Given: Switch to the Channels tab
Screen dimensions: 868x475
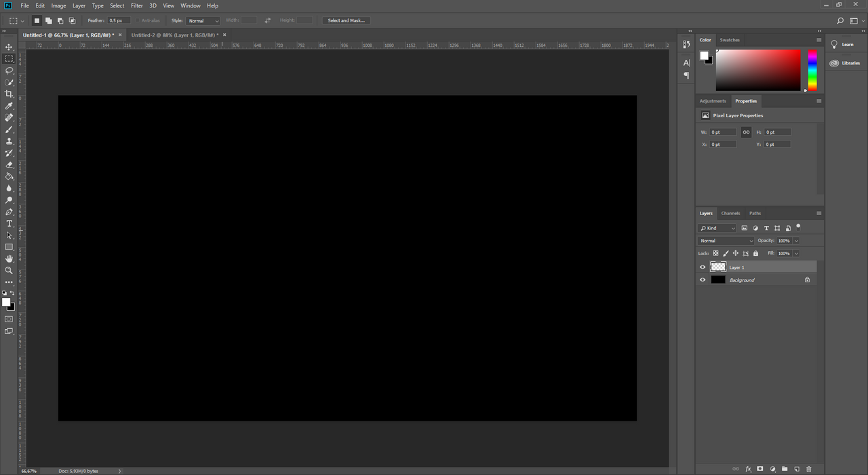Looking at the screenshot, I should click(731, 213).
